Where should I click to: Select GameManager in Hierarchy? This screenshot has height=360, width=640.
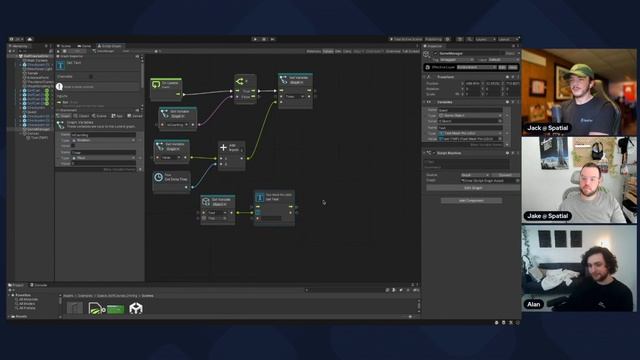(39, 129)
